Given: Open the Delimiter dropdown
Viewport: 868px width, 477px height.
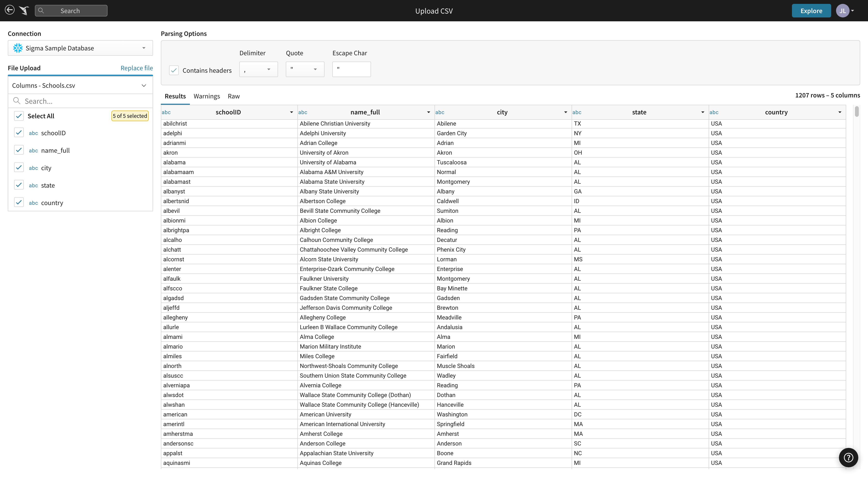Looking at the screenshot, I should tap(258, 69).
